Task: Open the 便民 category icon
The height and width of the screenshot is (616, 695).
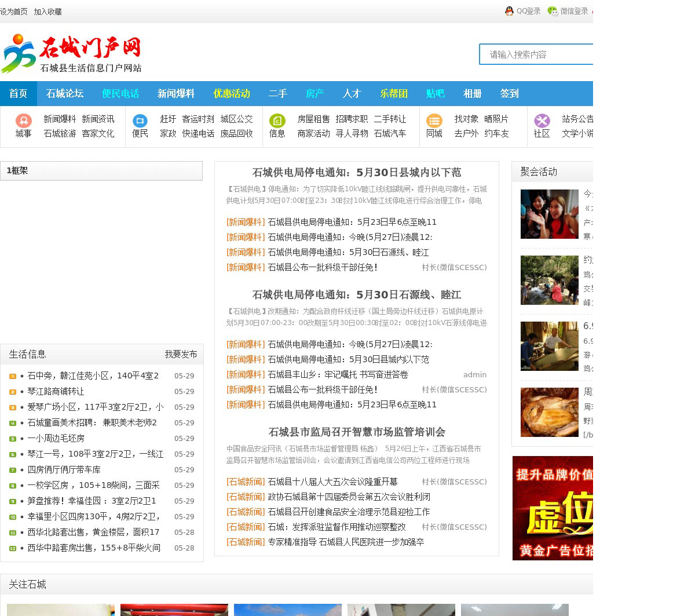Action: tap(140, 121)
